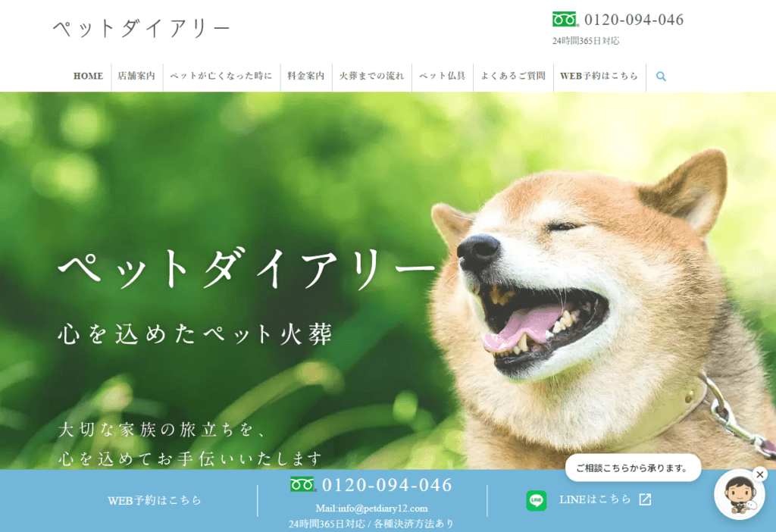Screen dimensions: 776x532
Task: Click LINEはこちら link text
Action: (596, 500)
